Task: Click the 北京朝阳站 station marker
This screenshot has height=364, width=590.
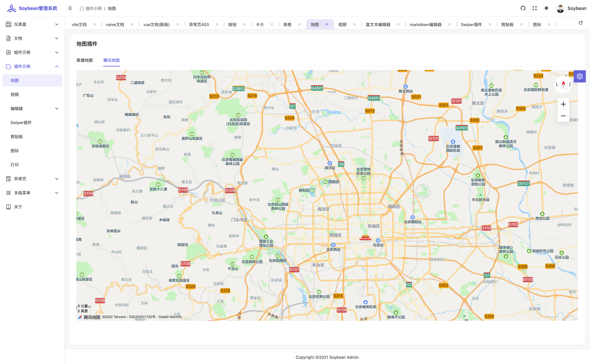Action: tap(413, 217)
